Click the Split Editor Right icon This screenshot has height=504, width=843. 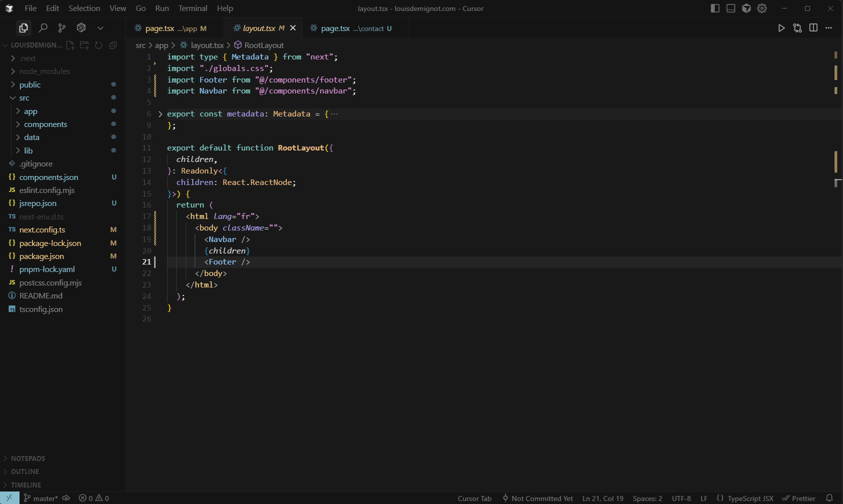(x=813, y=28)
